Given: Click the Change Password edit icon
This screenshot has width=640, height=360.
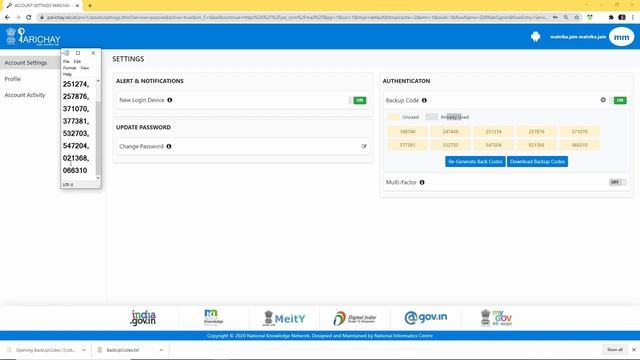Looking at the screenshot, I should point(364,146).
